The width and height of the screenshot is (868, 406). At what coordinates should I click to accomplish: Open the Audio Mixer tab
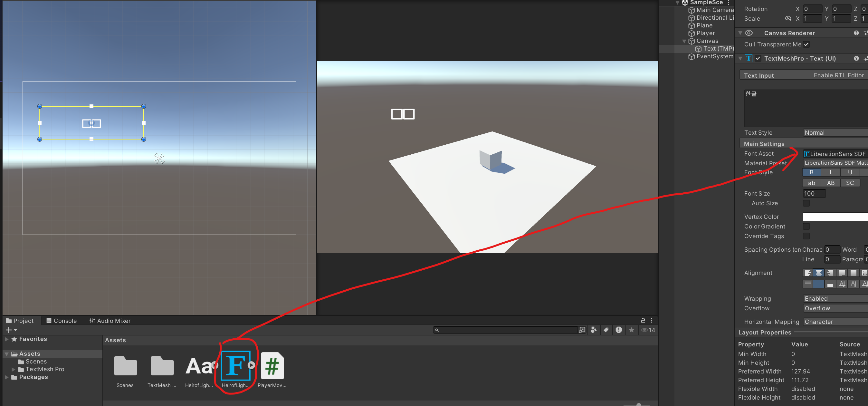(110, 320)
